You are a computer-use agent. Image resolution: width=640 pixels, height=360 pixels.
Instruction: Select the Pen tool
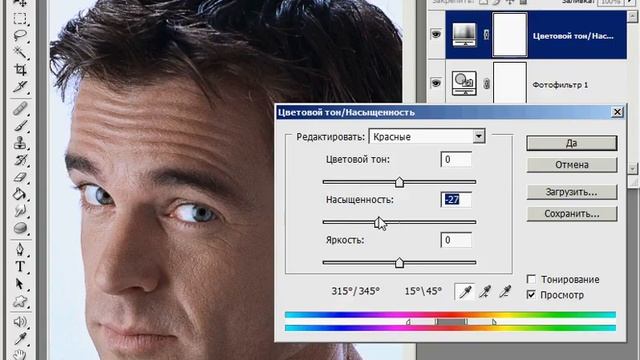20,249
